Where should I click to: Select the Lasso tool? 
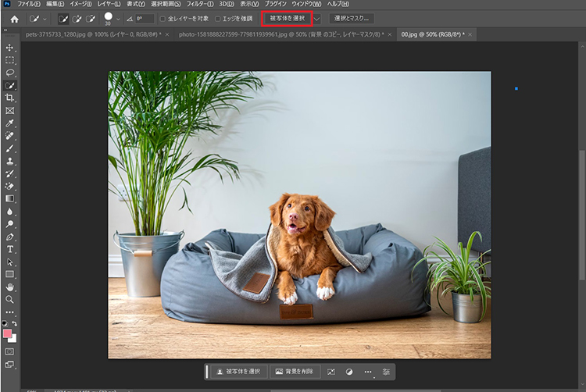coord(9,73)
